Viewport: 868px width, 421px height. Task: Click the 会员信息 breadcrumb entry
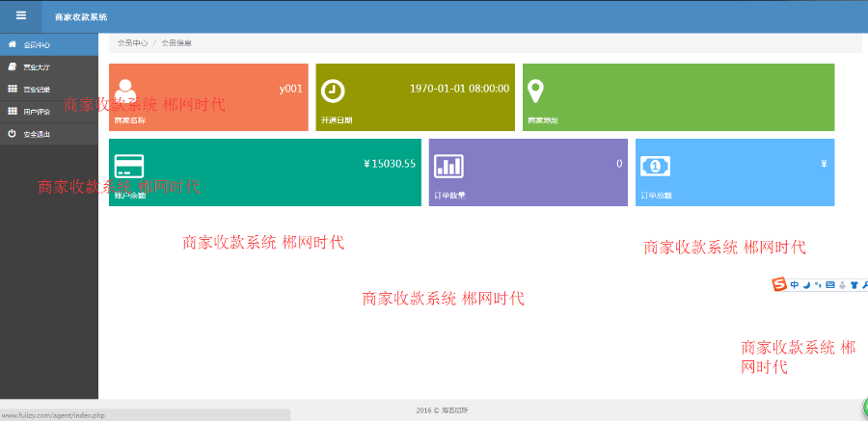176,42
